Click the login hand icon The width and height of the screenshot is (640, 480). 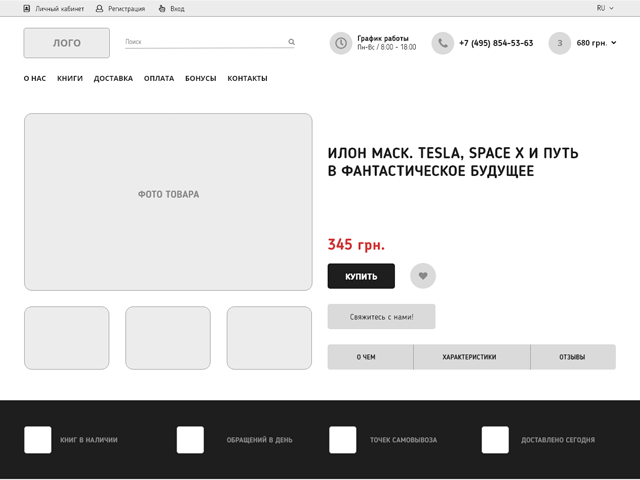[x=162, y=9]
